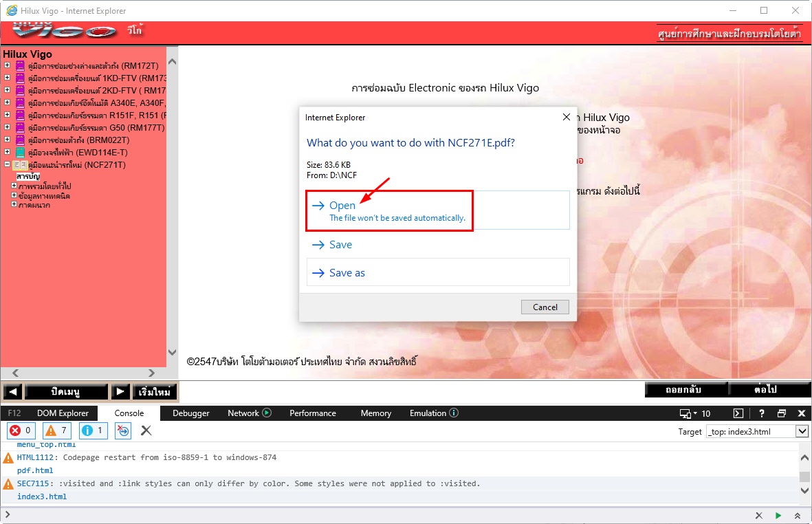This screenshot has height=524, width=812.
Task: Toggle the console command line icon
Action: pyautogui.click(x=738, y=413)
